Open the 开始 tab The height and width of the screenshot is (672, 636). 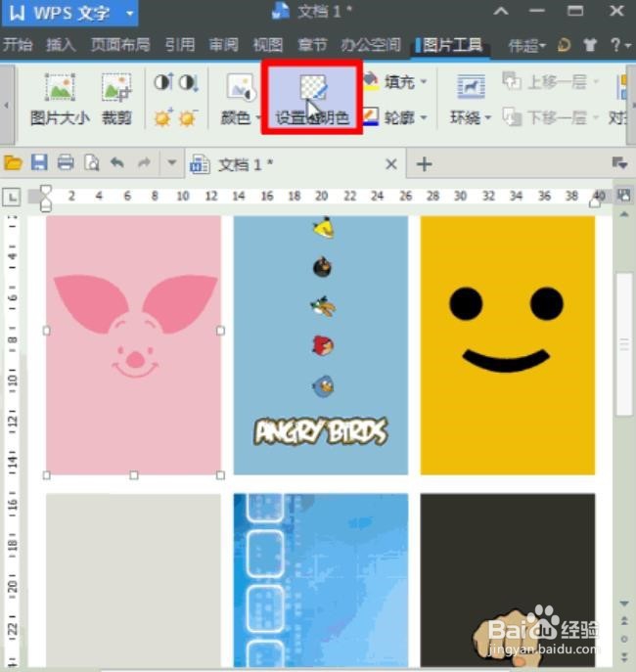point(18,45)
